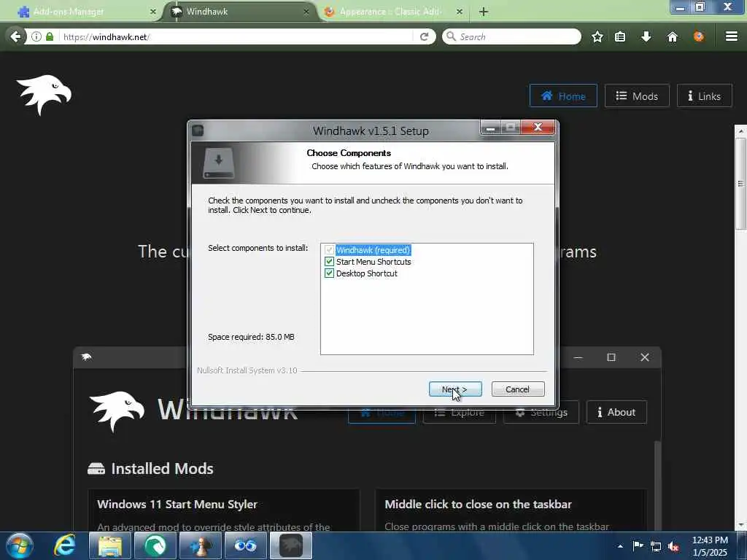Screen dimensions: 747x560
Task: Switch to the Appearance Classic Add-ons tab
Action: [391, 12]
